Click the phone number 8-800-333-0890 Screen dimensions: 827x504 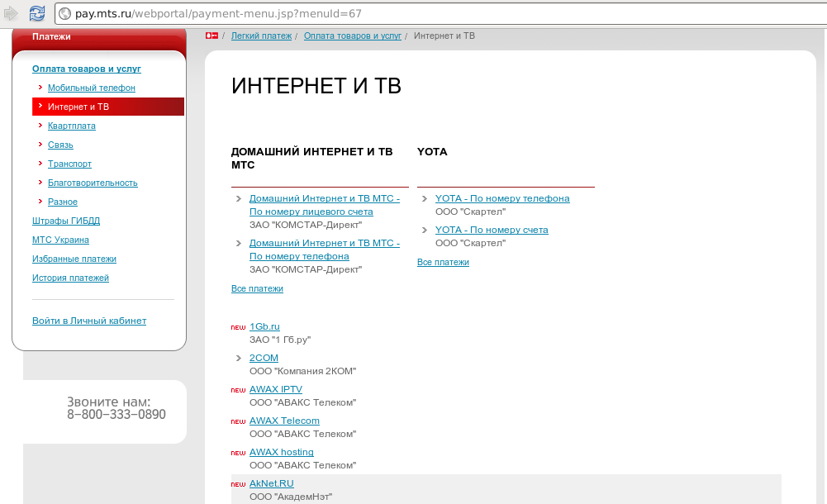[x=116, y=415]
